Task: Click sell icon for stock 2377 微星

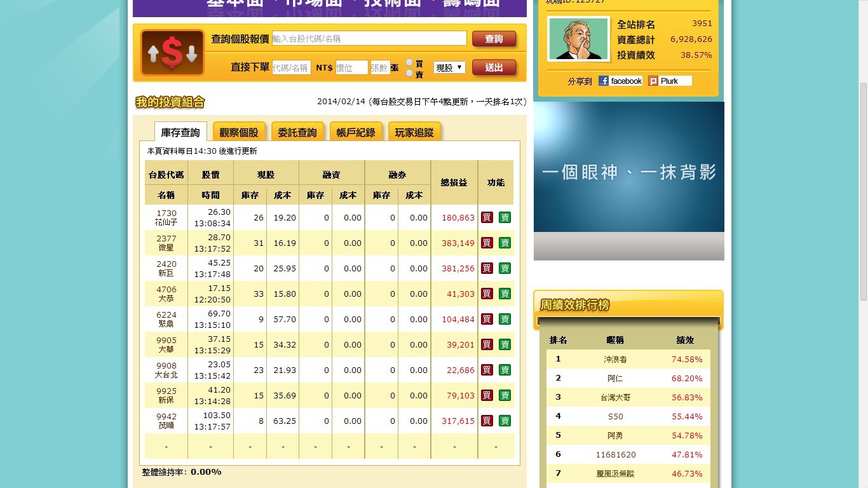Action: (505, 243)
